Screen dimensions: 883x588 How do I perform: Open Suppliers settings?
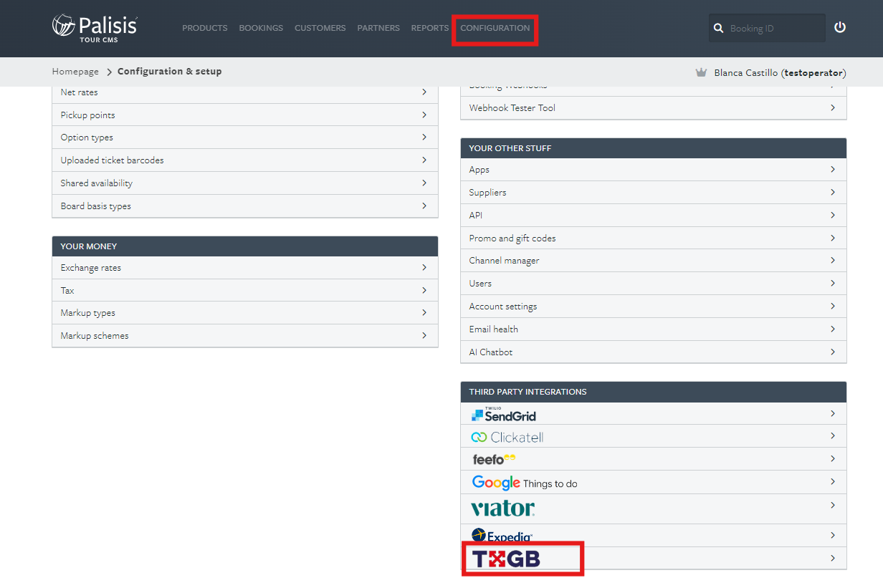pos(653,193)
